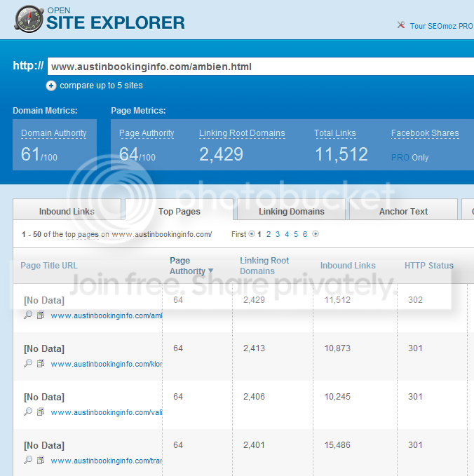Click the page icon in vali URL row
This screenshot has width=474, height=476.
(x=41, y=412)
